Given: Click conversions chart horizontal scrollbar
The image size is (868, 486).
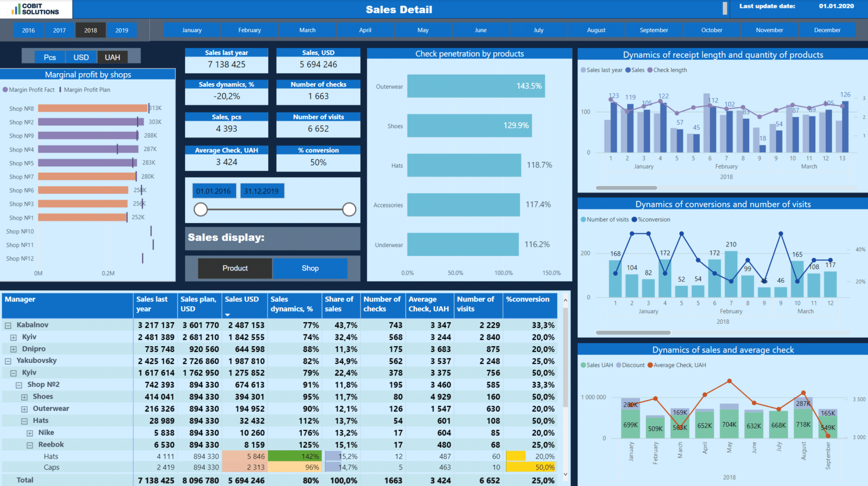Looking at the screenshot, I should click(633, 332).
